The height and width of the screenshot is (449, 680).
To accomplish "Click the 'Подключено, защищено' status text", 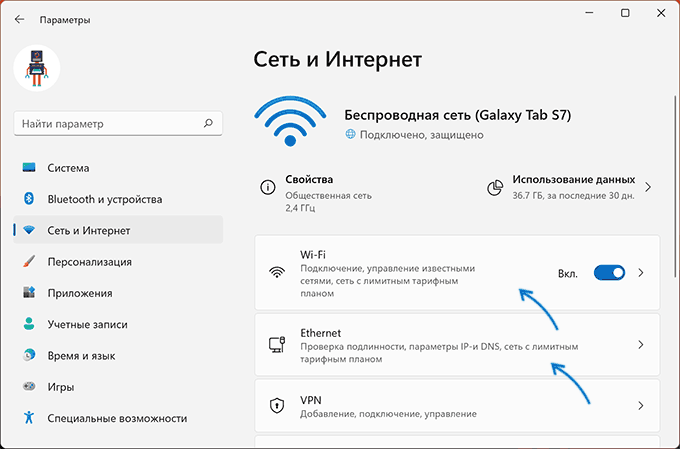I will click(x=422, y=135).
